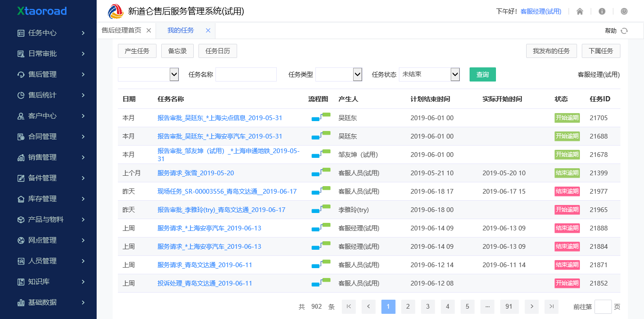The height and width of the screenshot is (319, 644).
Task: Open the 任务类型 dropdown
Action: pos(339,74)
